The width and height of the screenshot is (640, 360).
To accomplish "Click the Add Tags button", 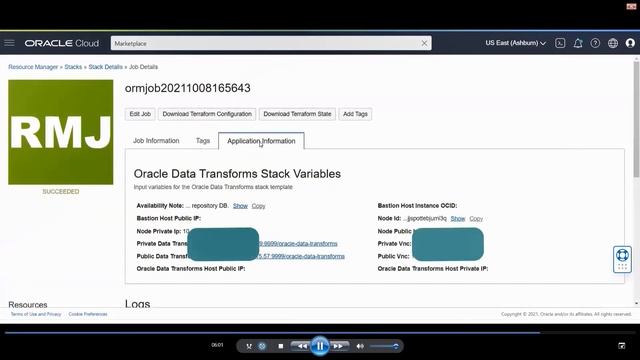I will [x=355, y=114].
